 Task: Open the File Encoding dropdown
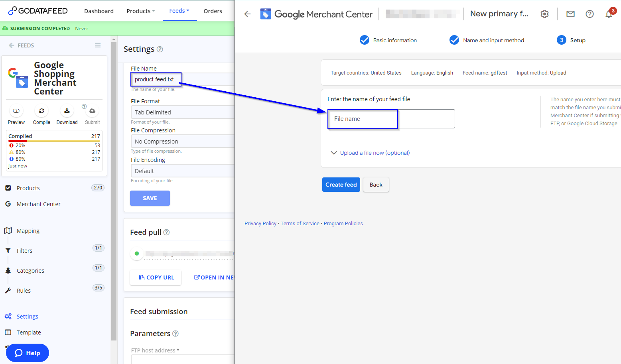(x=182, y=171)
